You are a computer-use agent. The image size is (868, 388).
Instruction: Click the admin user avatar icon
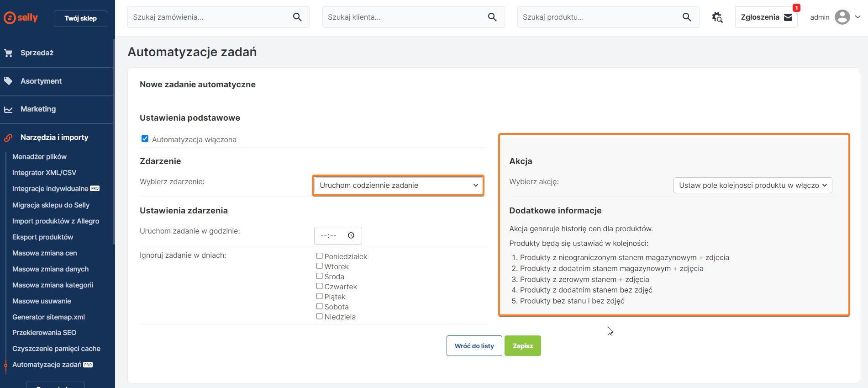[842, 17]
